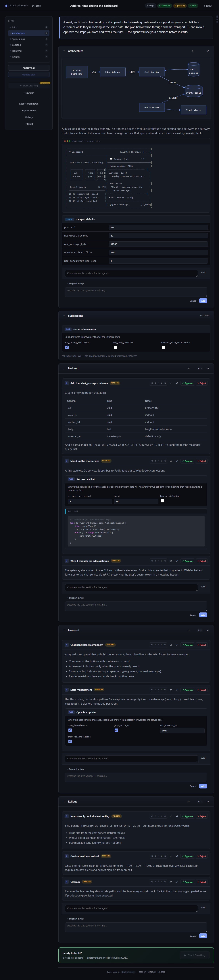The image size is (219, 980).
Task: Click undo icon on Cleanup step
Action: [x=177, y=882]
